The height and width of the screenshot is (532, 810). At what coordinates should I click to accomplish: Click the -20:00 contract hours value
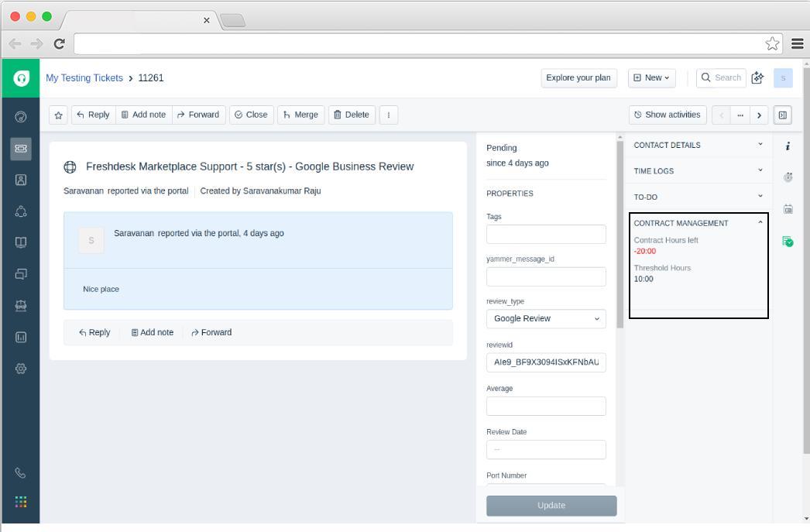645,251
